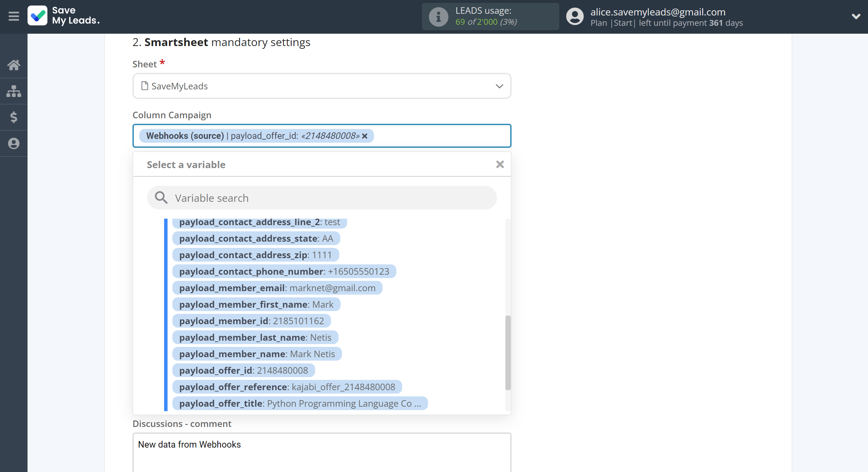Select payload_contact_address_state variable
The image size is (868, 472).
click(256, 239)
